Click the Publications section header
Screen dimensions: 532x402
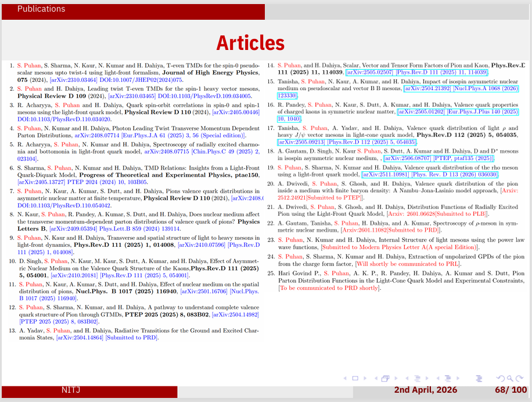[x=41, y=9]
